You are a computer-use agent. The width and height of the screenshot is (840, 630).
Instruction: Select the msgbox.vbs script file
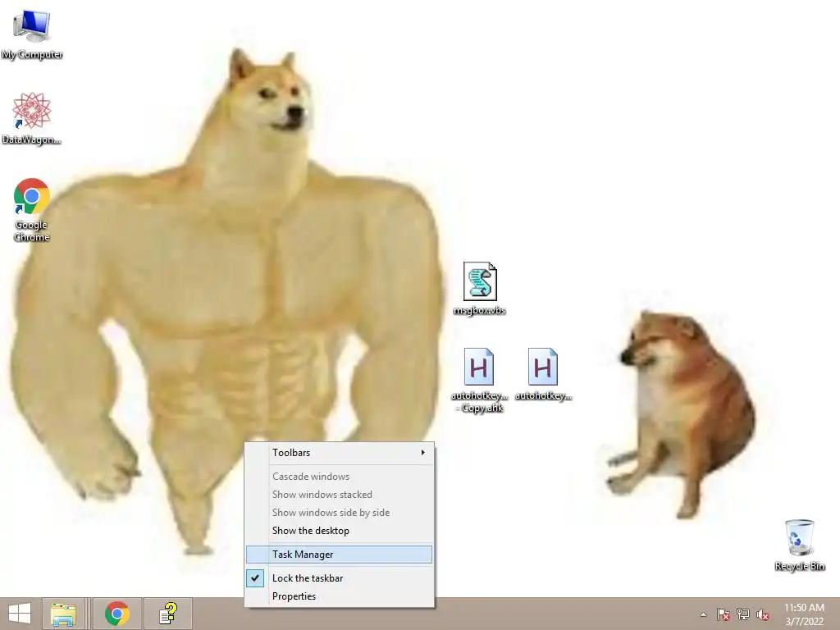pos(479,288)
